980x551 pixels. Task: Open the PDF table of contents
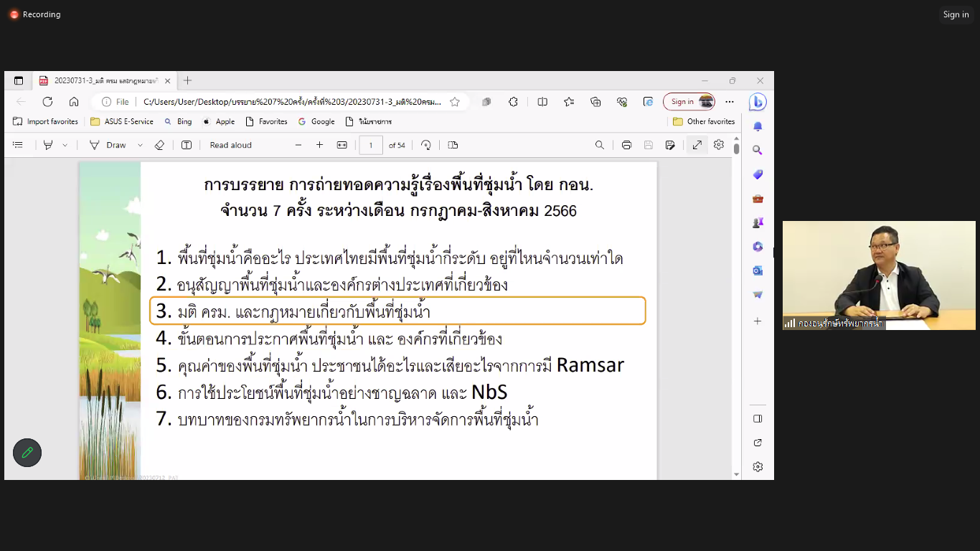[x=18, y=145]
